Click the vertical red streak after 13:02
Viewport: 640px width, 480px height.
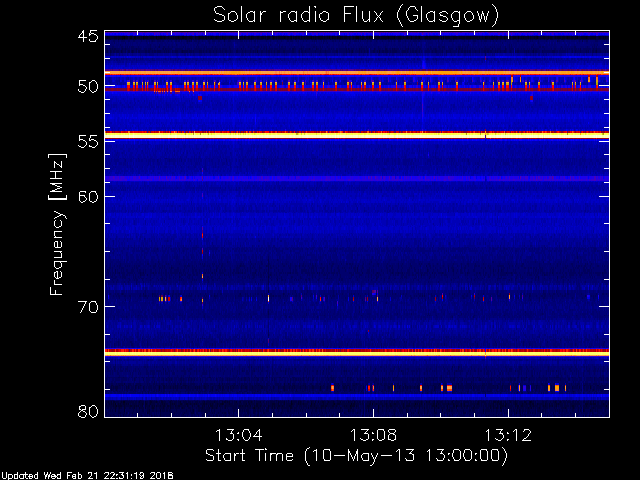point(202,237)
